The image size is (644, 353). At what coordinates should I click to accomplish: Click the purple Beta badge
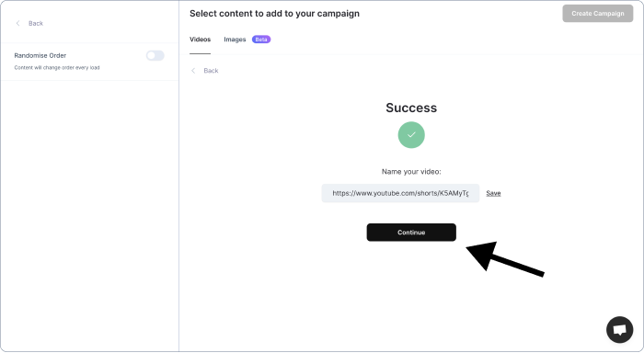tap(261, 40)
